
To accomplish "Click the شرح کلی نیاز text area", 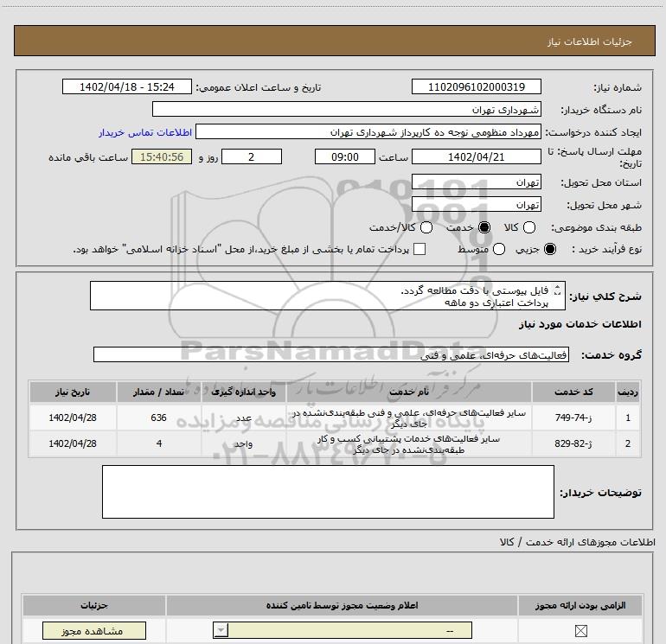I will [328, 296].
